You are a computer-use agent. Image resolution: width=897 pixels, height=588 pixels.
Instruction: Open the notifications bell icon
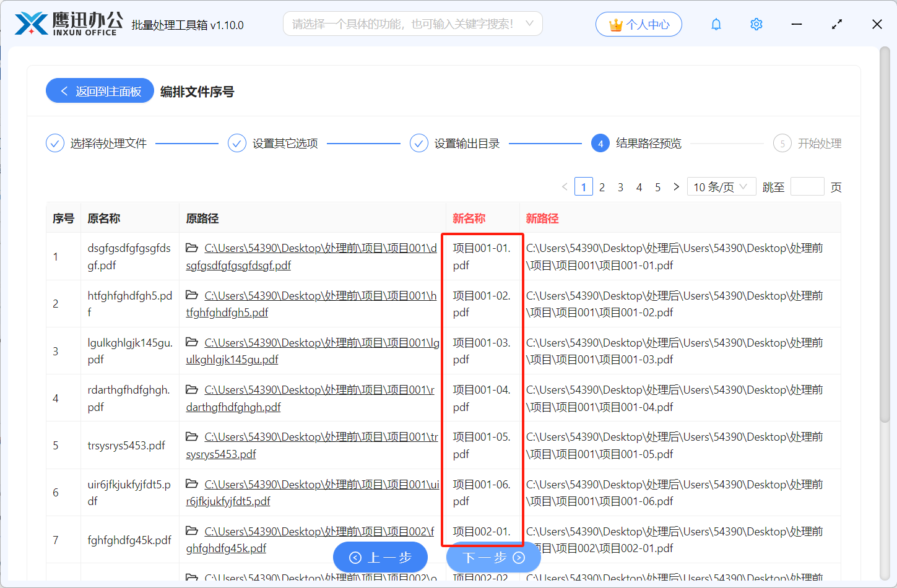[716, 24]
